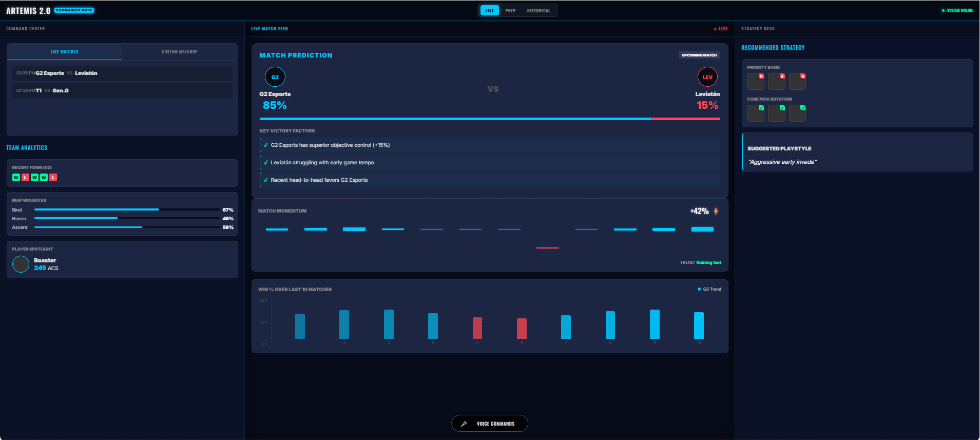980x440 pixels.
Task: Click bar for match 1 in win chart
Action: click(x=300, y=326)
